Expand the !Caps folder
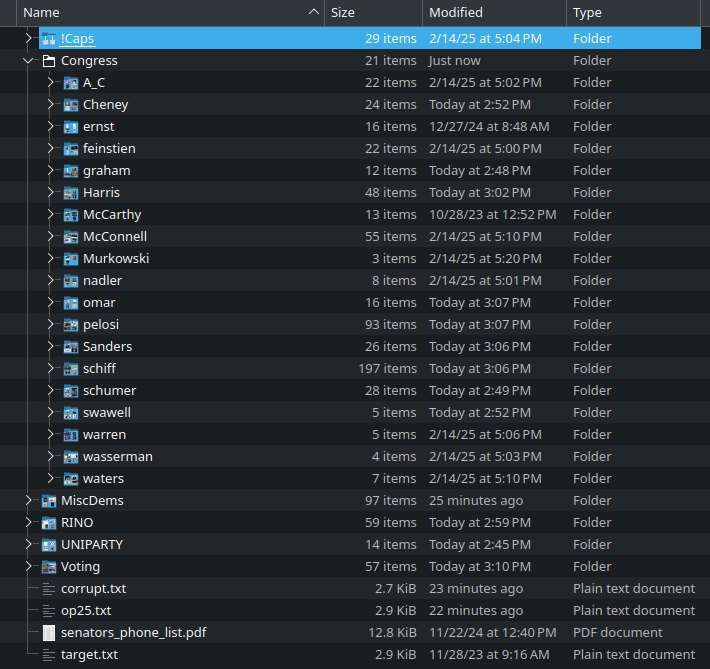 point(29,39)
